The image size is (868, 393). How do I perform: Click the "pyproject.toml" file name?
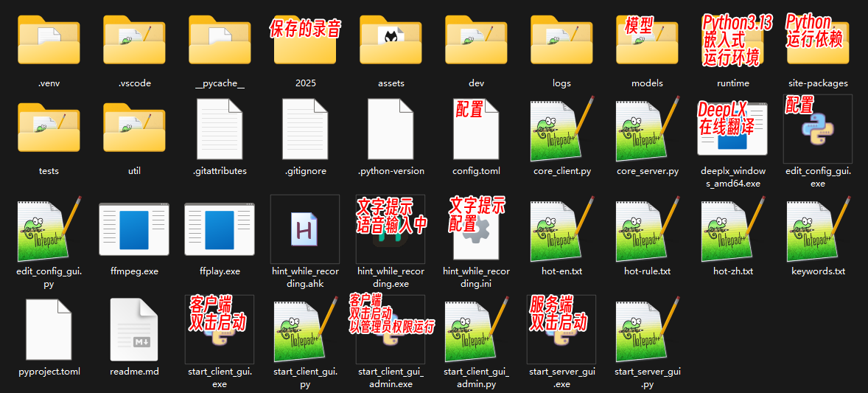[49, 372]
